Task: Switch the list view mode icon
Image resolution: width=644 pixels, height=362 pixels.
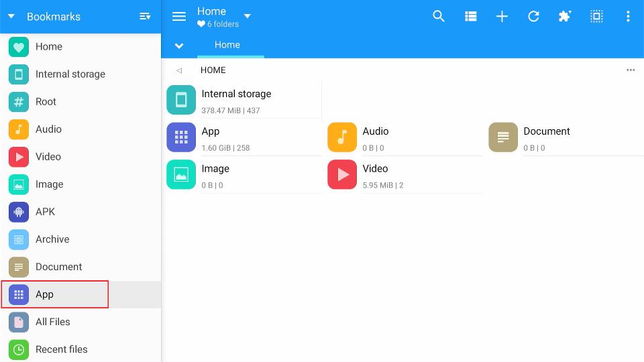Action: pyautogui.click(x=471, y=16)
